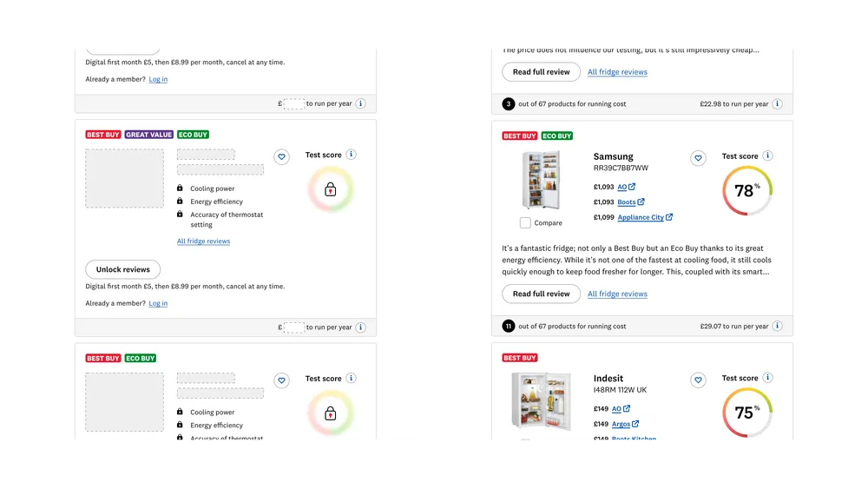Click Log in link below Unlock reviews button

(x=158, y=303)
